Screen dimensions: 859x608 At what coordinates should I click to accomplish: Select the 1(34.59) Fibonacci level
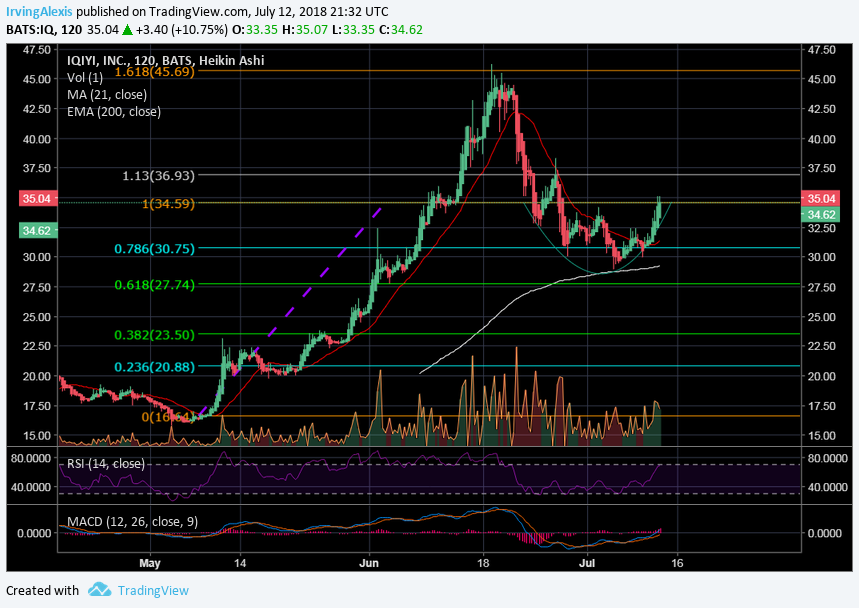click(x=168, y=204)
